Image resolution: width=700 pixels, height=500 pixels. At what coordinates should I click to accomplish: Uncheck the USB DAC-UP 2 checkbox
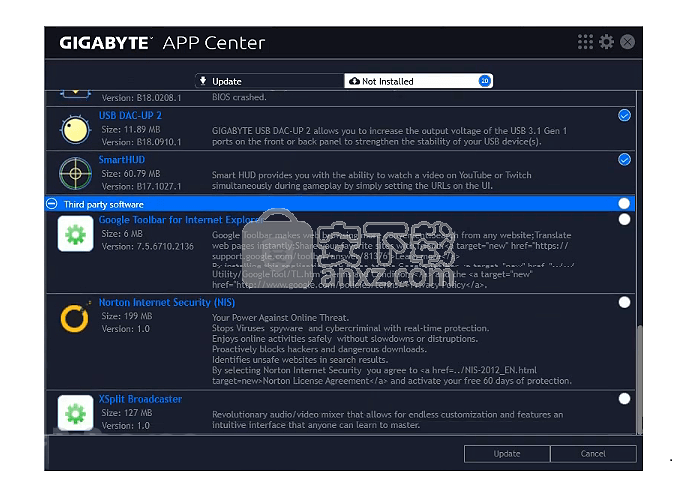coord(624,116)
